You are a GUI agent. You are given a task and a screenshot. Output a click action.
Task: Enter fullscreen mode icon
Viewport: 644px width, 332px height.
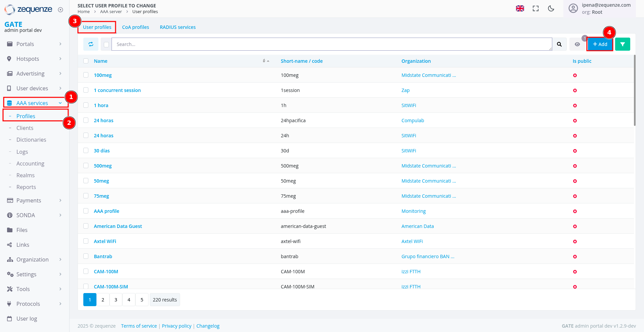[x=535, y=9]
